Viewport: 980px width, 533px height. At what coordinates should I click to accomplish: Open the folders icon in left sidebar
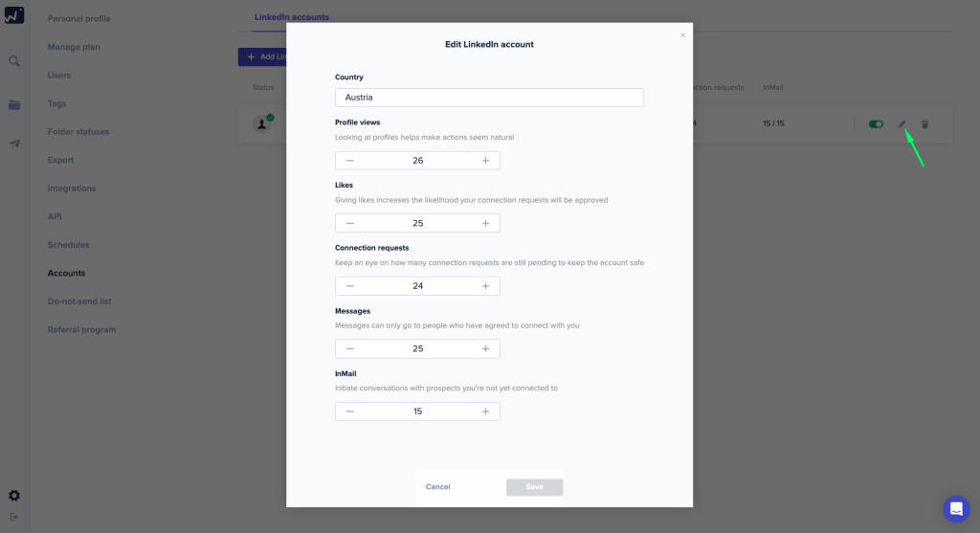coord(14,104)
